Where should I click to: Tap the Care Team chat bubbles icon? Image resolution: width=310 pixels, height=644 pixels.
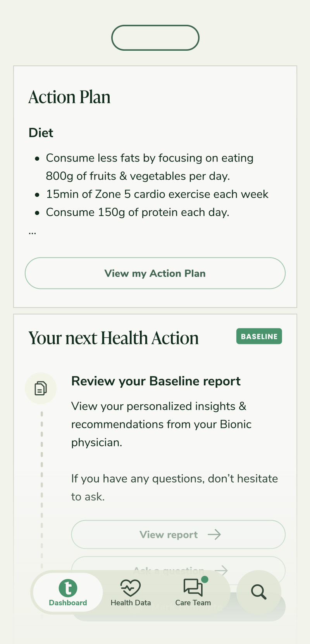point(193,587)
